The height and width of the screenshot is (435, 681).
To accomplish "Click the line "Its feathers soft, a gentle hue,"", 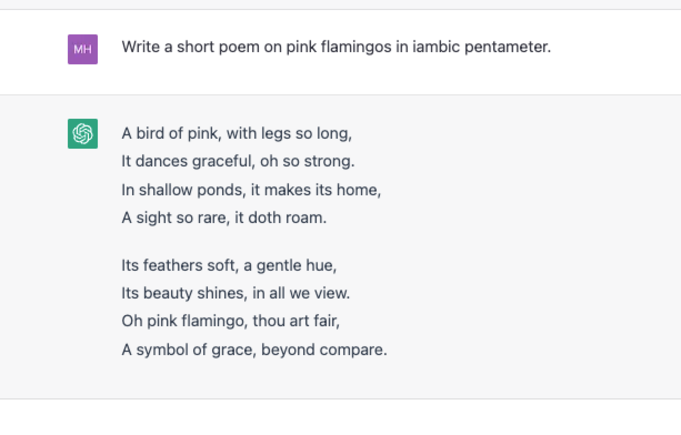I will pos(229,265).
